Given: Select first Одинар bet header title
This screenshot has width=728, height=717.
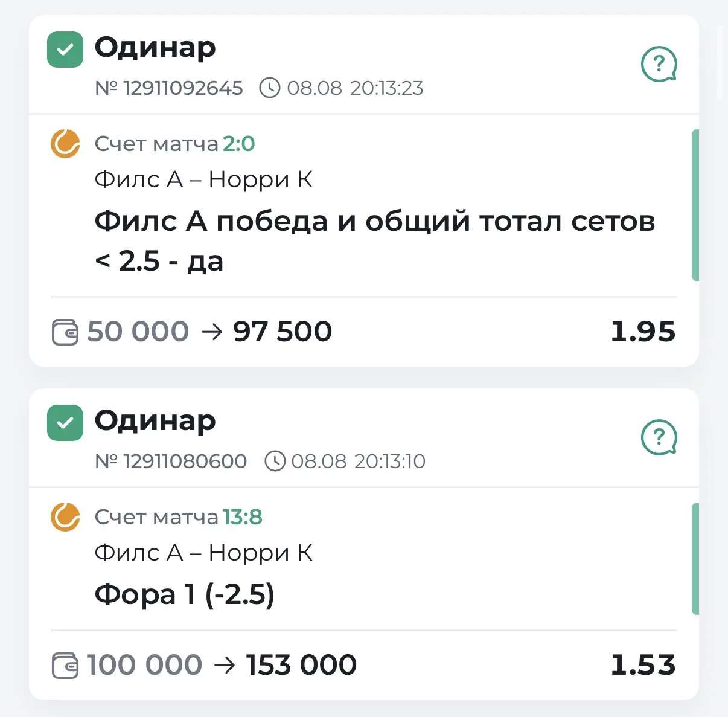Looking at the screenshot, I should (155, 48).
